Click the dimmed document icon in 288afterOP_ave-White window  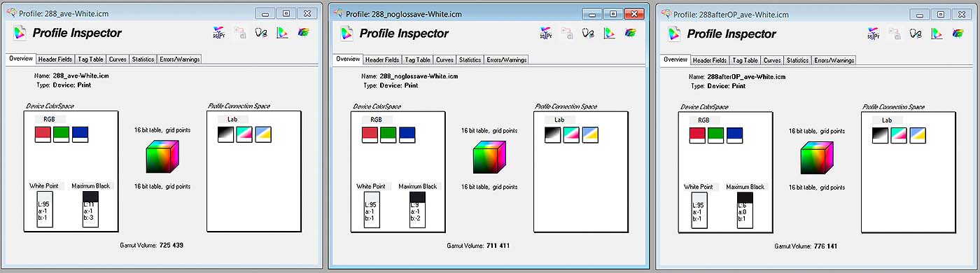pos(894,34)
